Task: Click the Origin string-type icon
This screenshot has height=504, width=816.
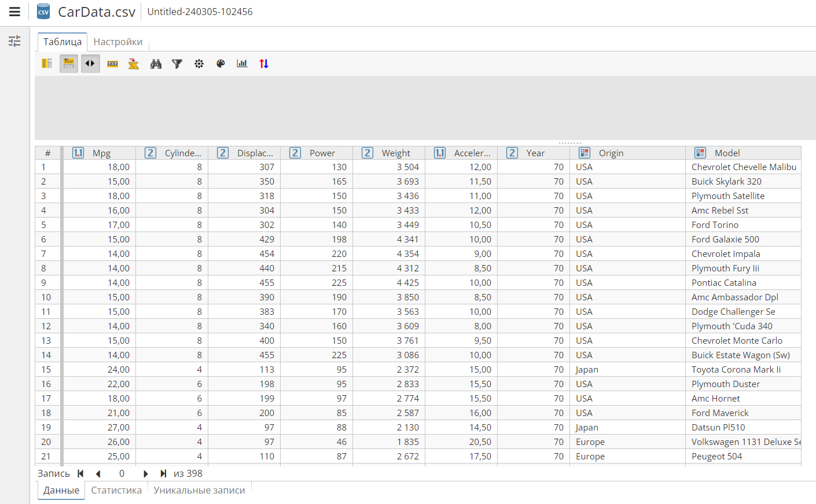Action: pyautogui.click(x=585, y=153)
